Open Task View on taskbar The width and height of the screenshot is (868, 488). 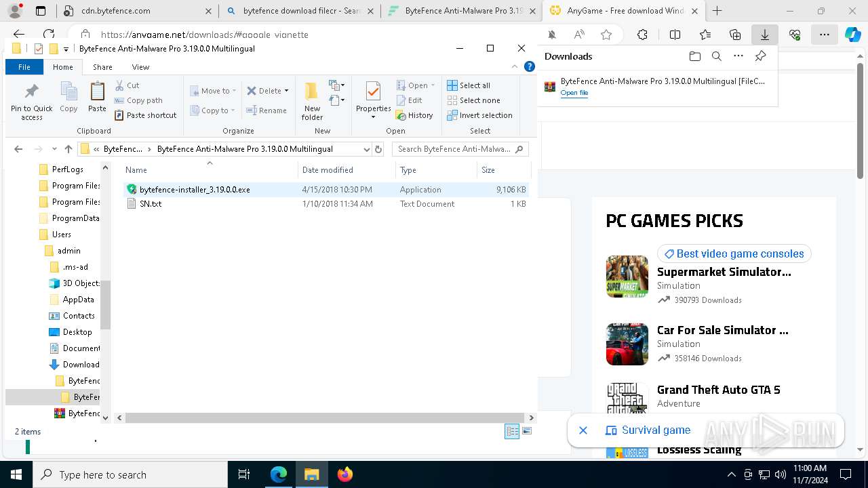pyautogui.click(x=244, y=474)
